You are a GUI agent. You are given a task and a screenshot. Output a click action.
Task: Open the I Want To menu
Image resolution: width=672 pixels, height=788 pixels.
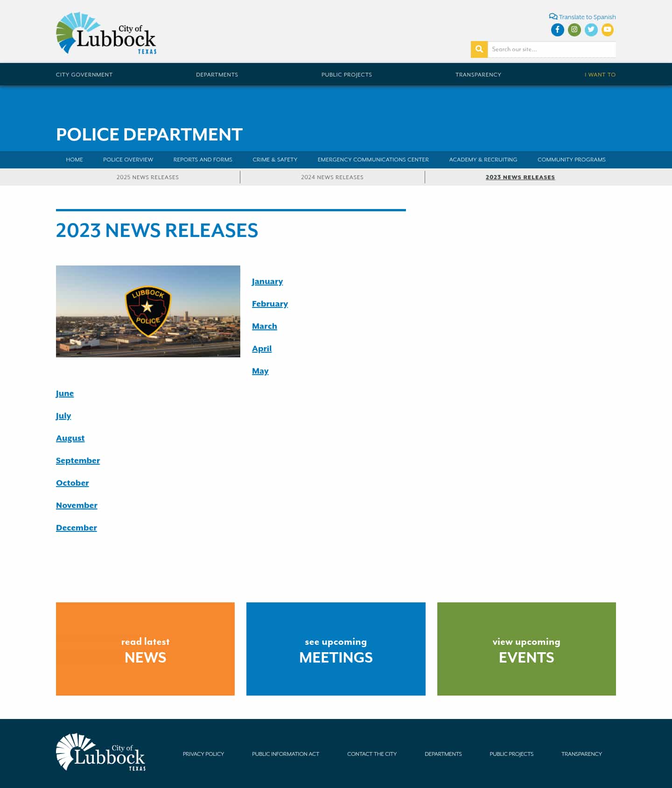point(600,75)
